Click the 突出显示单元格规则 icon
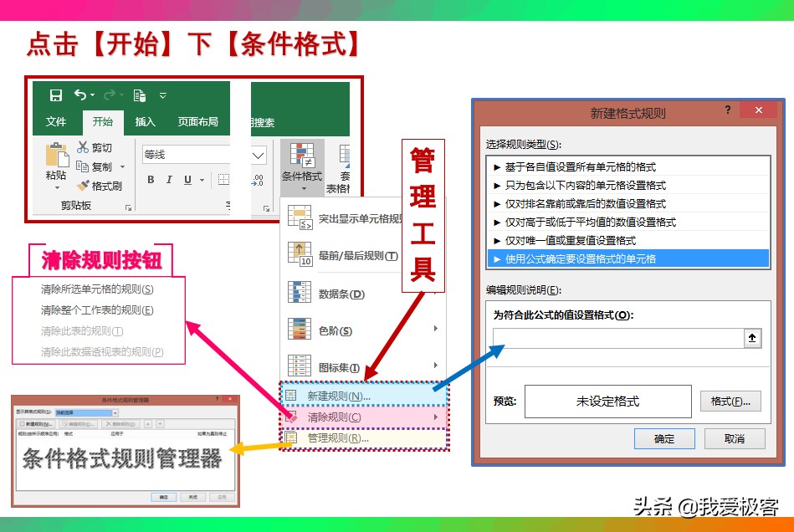This screenshot has height=532, width=794. (x=300, y=216)
